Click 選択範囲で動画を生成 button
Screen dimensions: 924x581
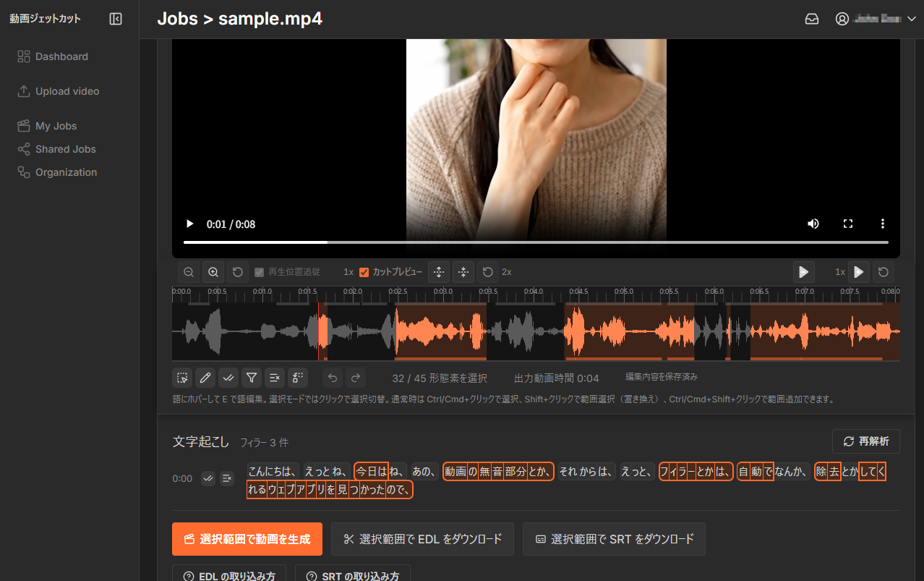tap(247, 539)
